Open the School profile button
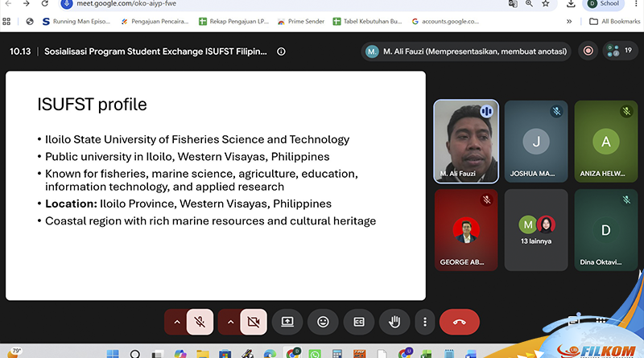644x358 pixels. click(x=603, y=4)
